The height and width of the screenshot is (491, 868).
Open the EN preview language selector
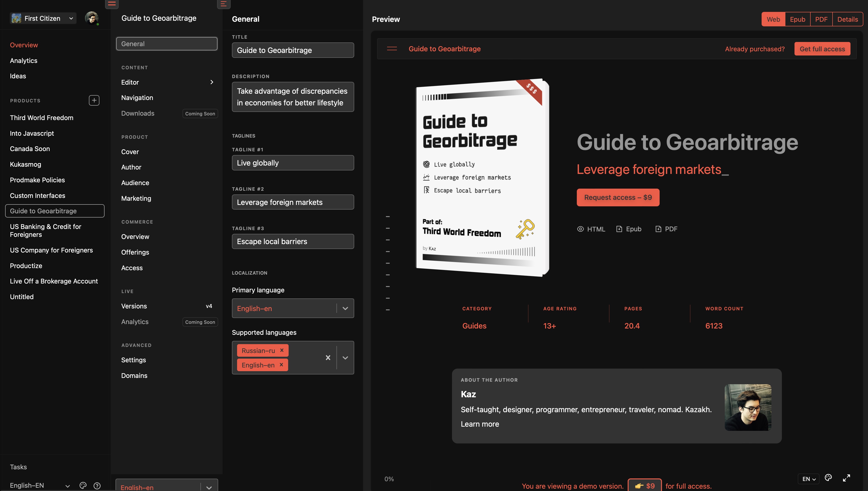(808, 479)
